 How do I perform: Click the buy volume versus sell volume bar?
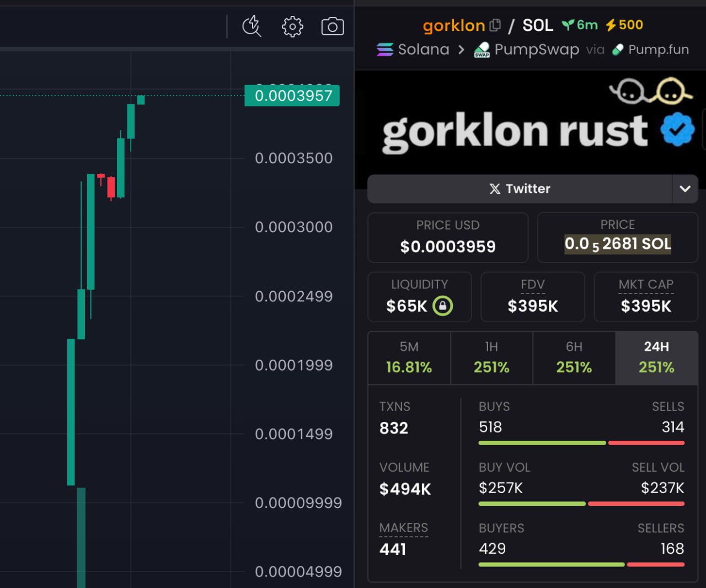coord(581,504)
